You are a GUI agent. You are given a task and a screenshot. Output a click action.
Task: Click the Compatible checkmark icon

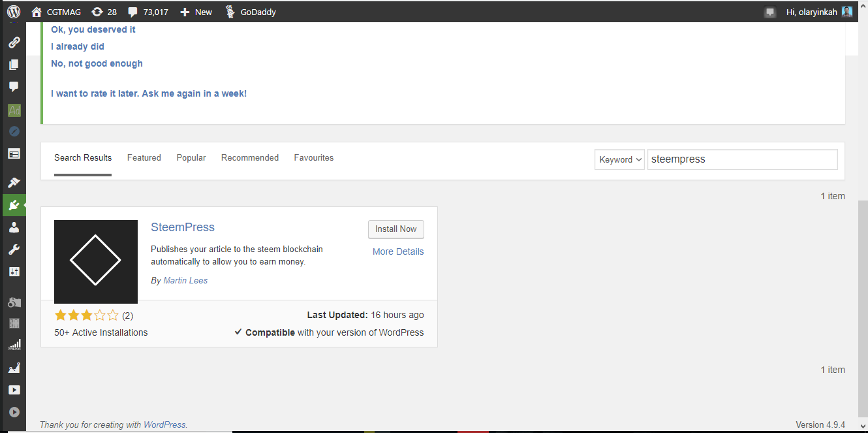point(238,332)
